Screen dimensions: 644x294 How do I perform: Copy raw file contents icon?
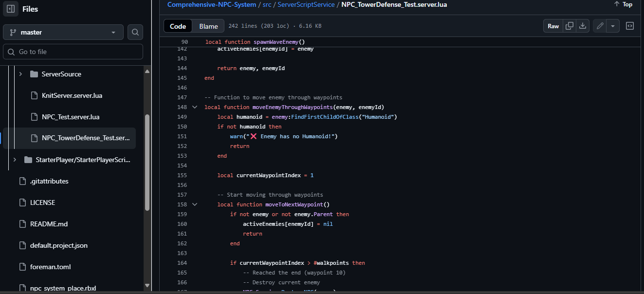click(569, 26)
